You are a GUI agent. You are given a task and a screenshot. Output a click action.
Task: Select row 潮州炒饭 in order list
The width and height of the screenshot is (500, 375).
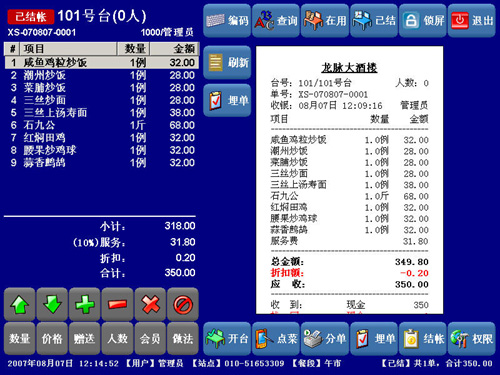tap(101, 75)
